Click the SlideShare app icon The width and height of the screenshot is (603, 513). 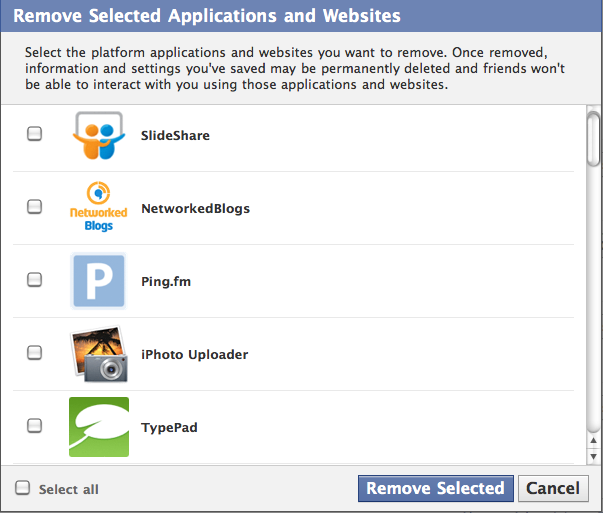[99, 135]
